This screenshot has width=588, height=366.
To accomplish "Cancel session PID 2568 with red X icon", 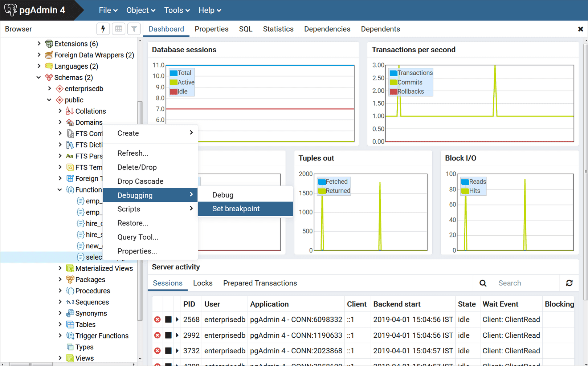I will pos(157,320).
